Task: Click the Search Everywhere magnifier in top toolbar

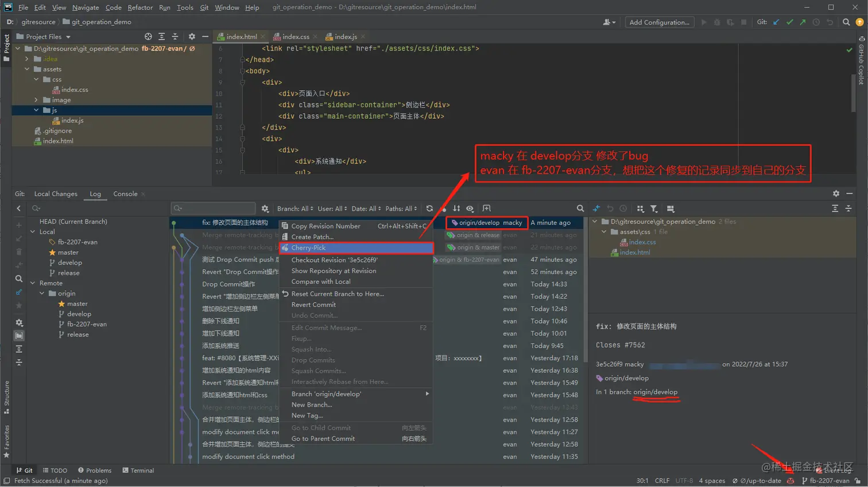Action: click(846, 22)
